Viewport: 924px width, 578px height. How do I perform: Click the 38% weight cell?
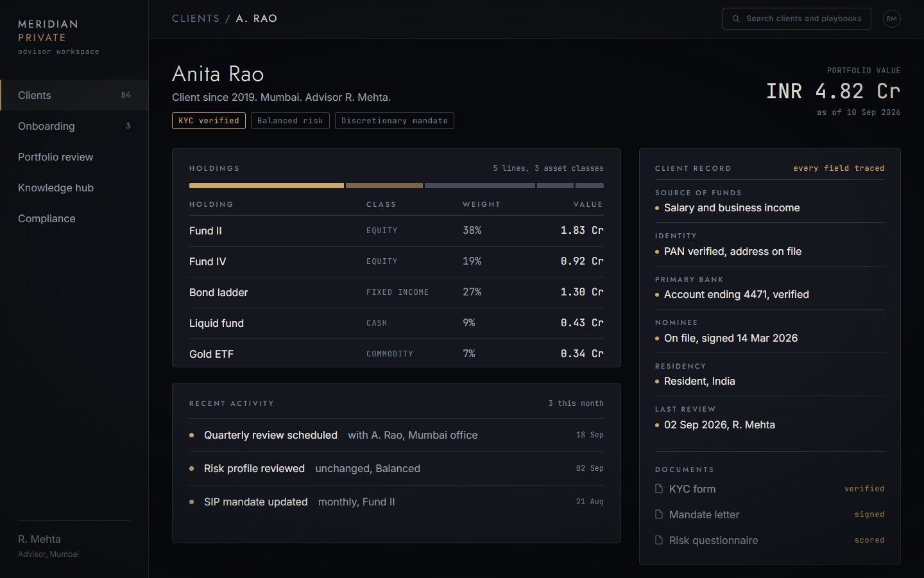click(472, 231)
